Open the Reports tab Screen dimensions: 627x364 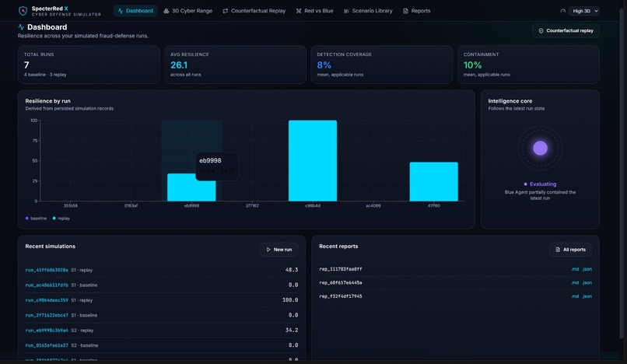(x=417, y=11)
